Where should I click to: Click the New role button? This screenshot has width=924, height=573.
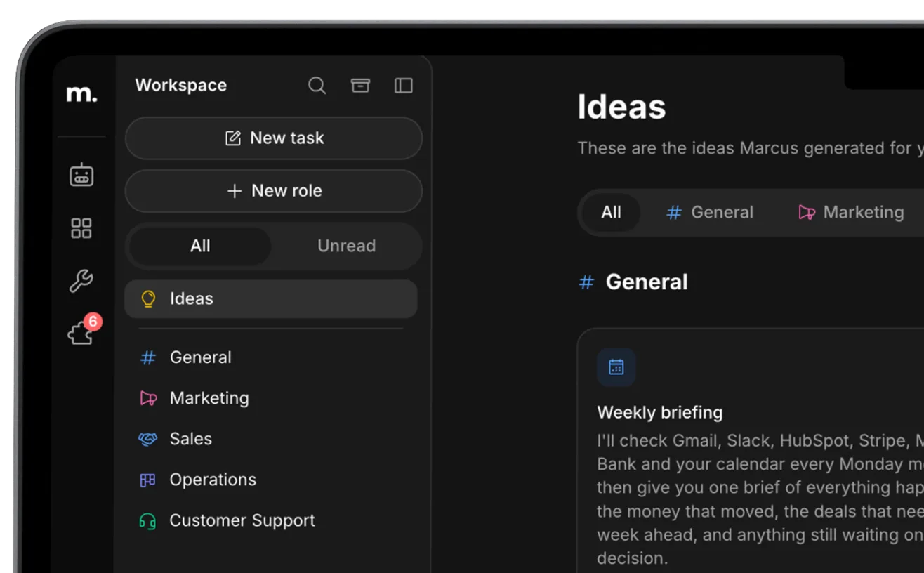(274, 191)
